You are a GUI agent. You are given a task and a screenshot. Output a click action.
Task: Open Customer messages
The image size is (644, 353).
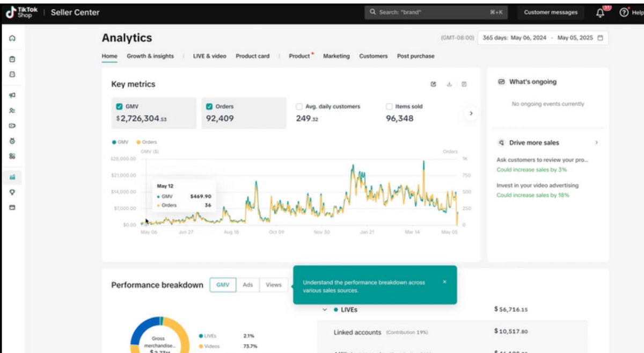551,12
